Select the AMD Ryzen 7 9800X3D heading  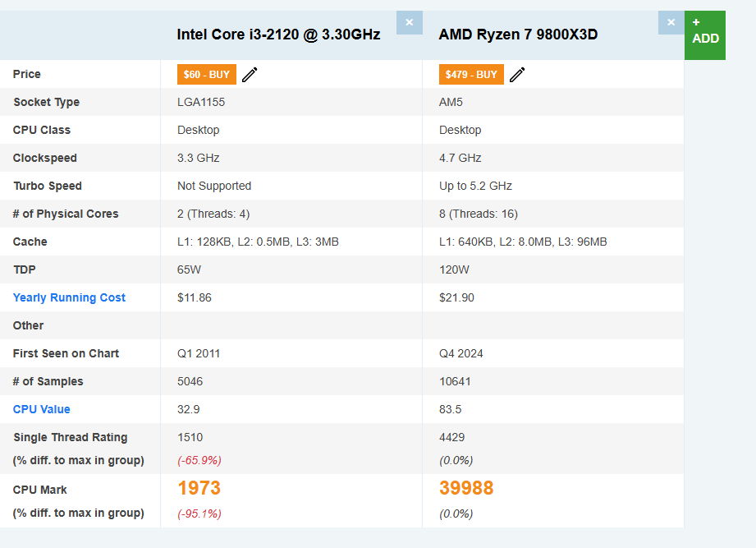tap(518, 35)
